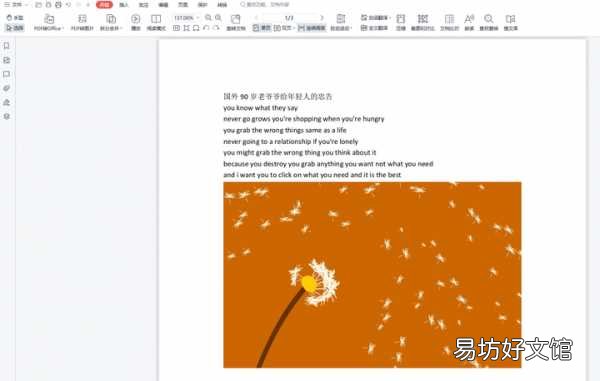This screenshot has height=381, width=600.
Task: Open reading mode via the book icon
Action: 156,19
